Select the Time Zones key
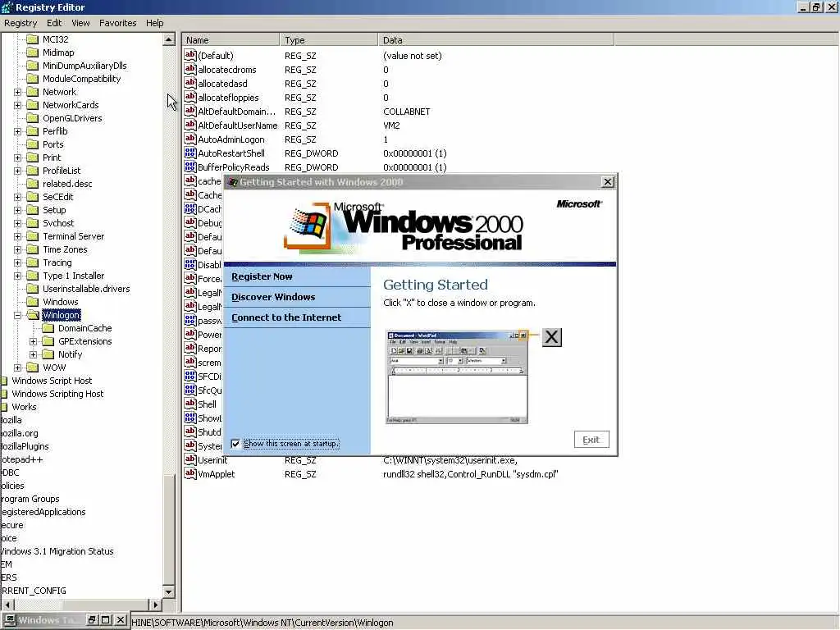840x630 pixels. [65, 249]
